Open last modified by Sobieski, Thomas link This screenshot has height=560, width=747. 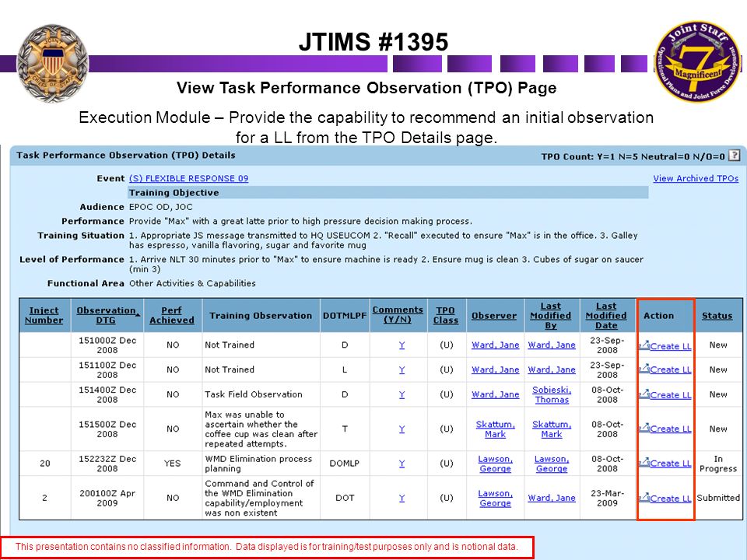tap(551, 394)
